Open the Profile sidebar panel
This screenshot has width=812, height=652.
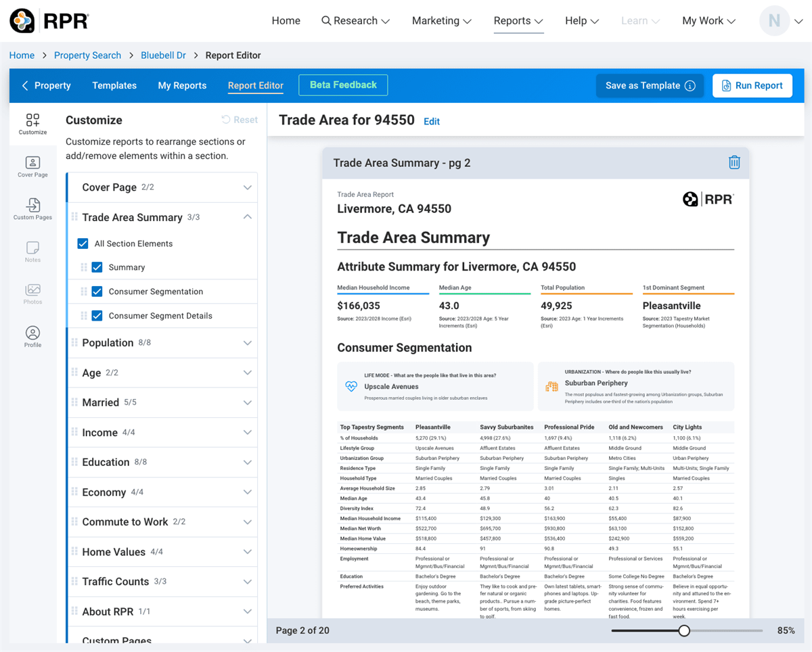[x=32, y=336]
